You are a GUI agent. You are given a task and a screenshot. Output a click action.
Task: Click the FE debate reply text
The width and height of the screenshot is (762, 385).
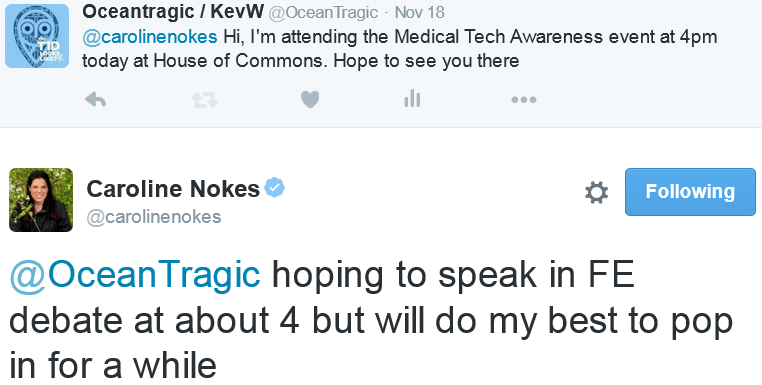tap(371, 320)
